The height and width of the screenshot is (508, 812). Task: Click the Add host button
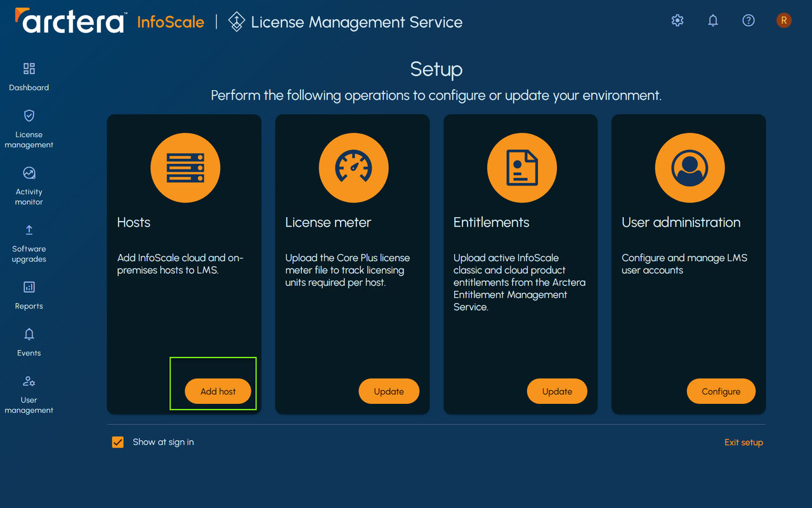[218, 391]
